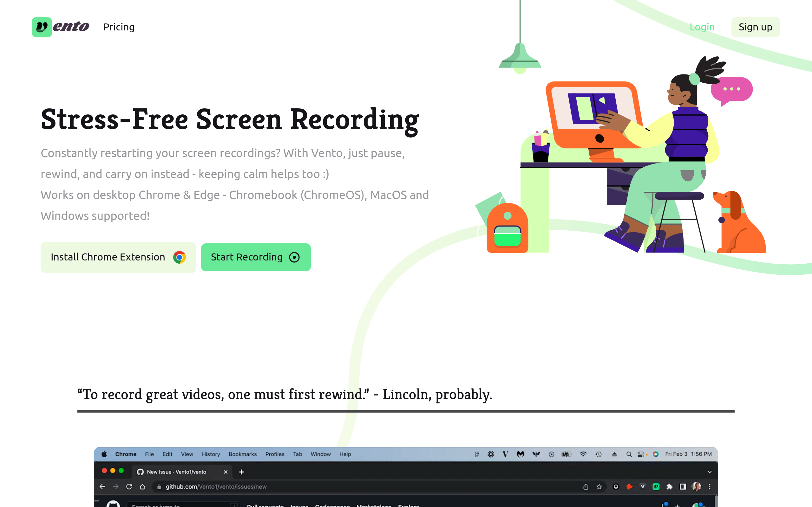Image resolution: width=812 pixels, height=507 pixels.
Task: Click the home icon in browser toolbar
Action: (143, 486)
